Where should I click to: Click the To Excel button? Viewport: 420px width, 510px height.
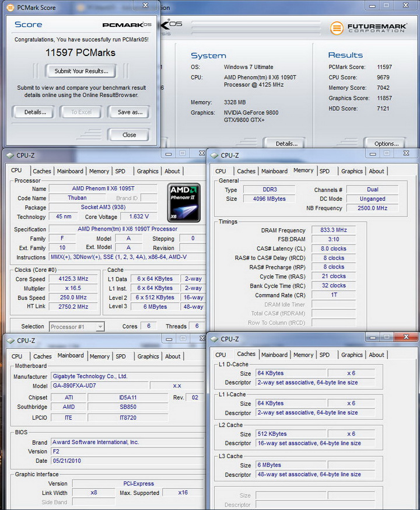pos(81,112)
